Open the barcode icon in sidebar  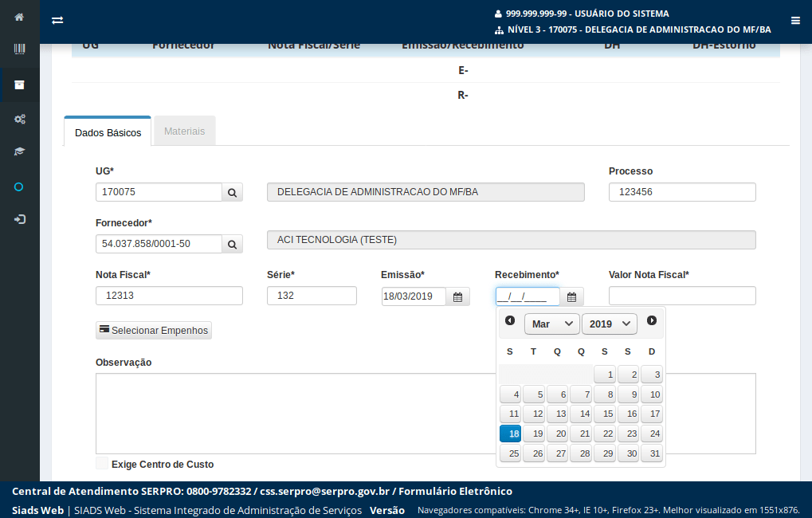click(19, 49)
